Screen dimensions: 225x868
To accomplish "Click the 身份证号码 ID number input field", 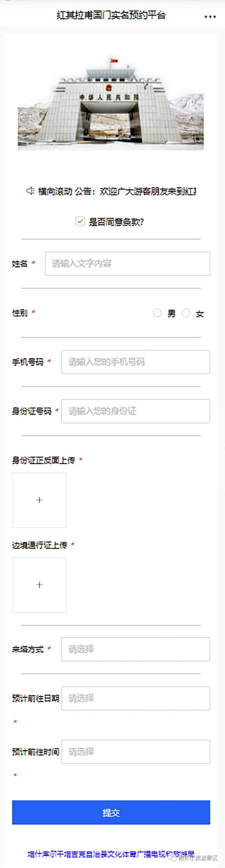I will pyautogui.click(x=135, y=411).
